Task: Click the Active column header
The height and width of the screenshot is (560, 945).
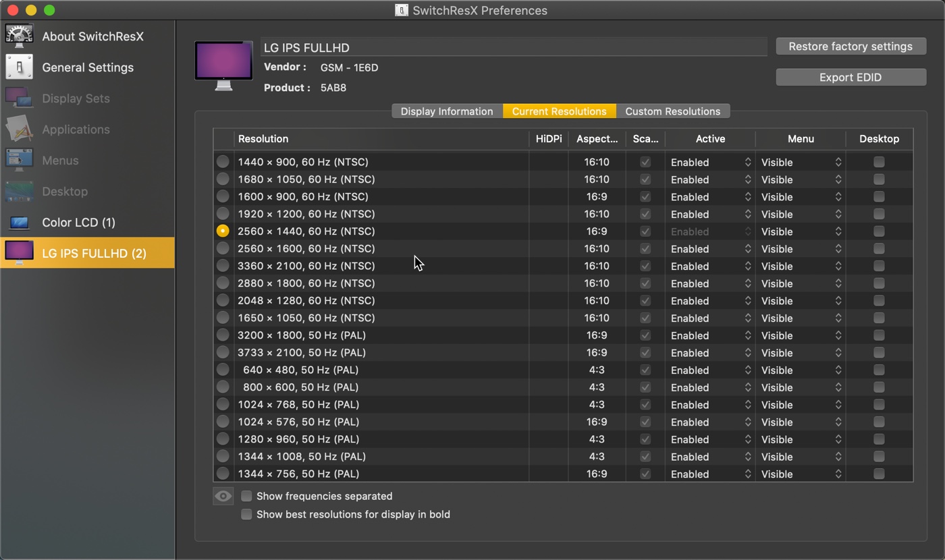Action: [710, 139]
